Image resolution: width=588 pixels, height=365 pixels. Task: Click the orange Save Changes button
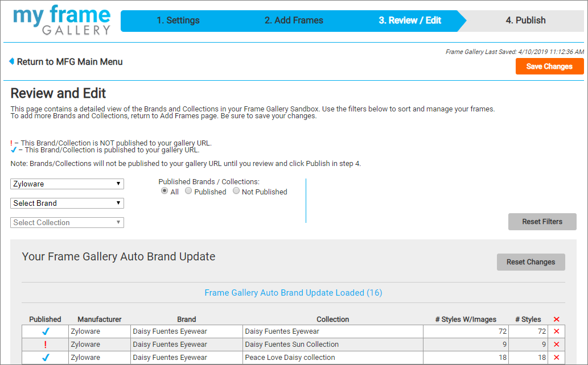pyautogui.click(x=549, y=67)
